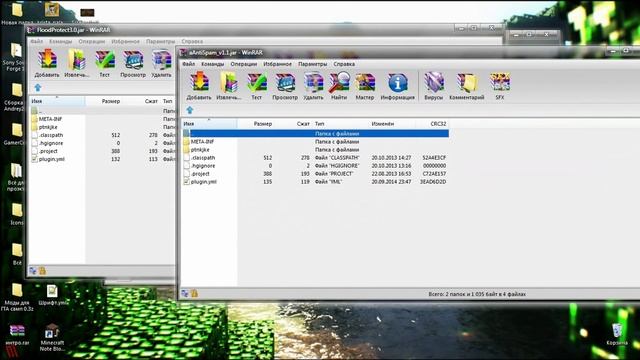Click lock icon in aAntiSpam status bar
Image resolution: width=640 pixels, height=360 pixels.
pos(194,293)
